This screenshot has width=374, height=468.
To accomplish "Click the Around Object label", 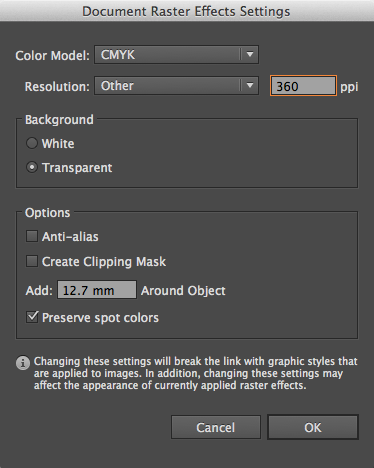I will (183, 291).
